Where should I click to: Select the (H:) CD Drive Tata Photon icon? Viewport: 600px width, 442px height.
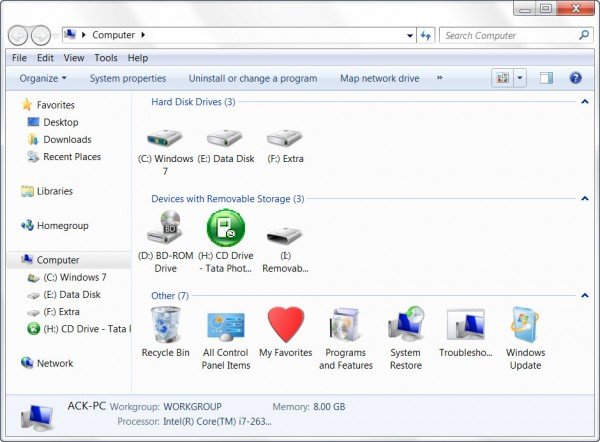click(226, 228)
